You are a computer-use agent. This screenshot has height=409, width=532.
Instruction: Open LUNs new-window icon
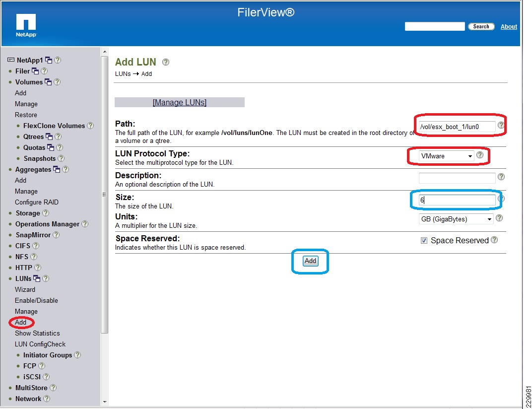37,278
